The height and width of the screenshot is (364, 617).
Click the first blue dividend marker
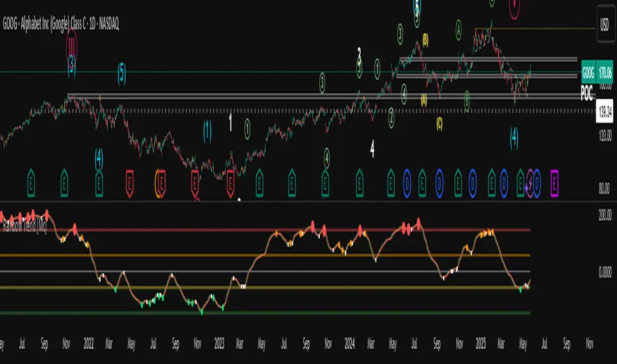click(x=407, y=183)
